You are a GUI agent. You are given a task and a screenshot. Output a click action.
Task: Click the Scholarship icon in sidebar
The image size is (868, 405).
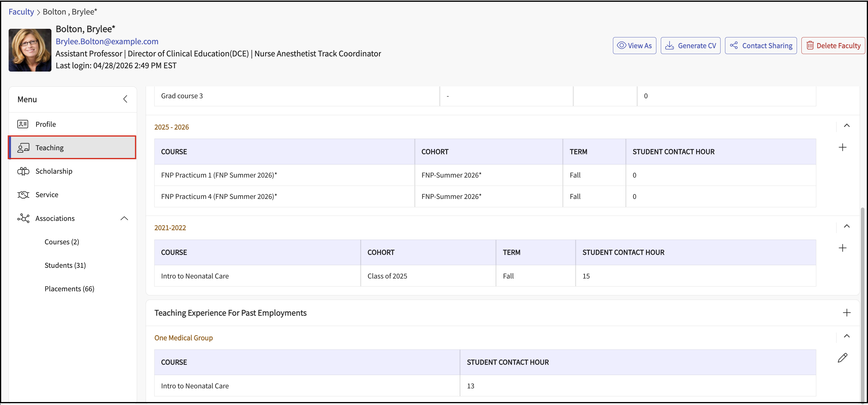[23, 171]
